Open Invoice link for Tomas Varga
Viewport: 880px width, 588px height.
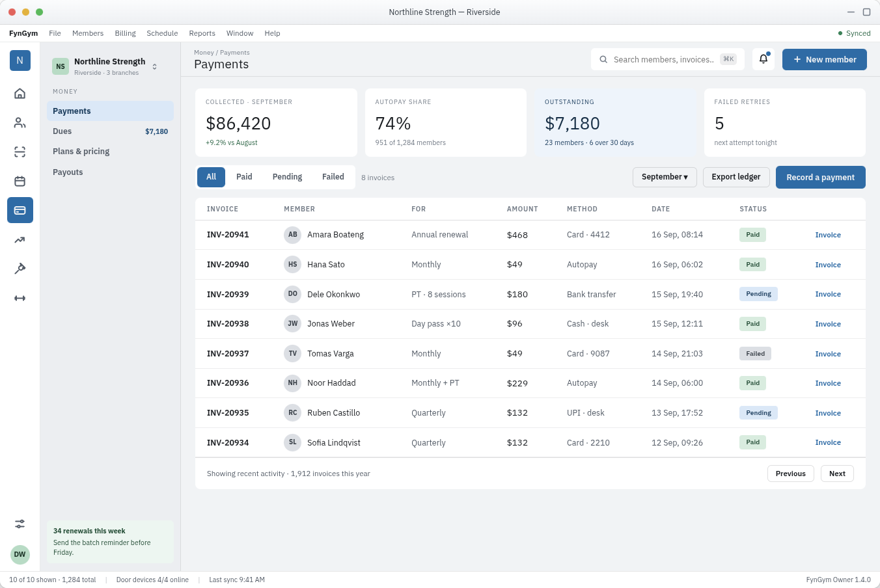[828, 354]
